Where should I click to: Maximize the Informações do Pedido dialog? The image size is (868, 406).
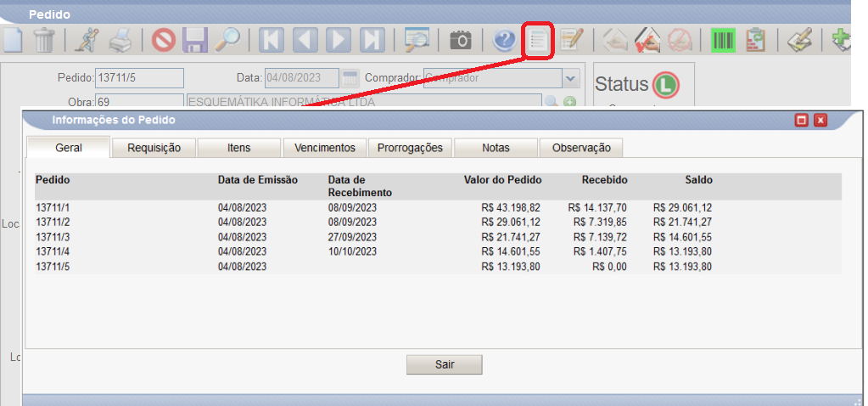coord(801,121)
